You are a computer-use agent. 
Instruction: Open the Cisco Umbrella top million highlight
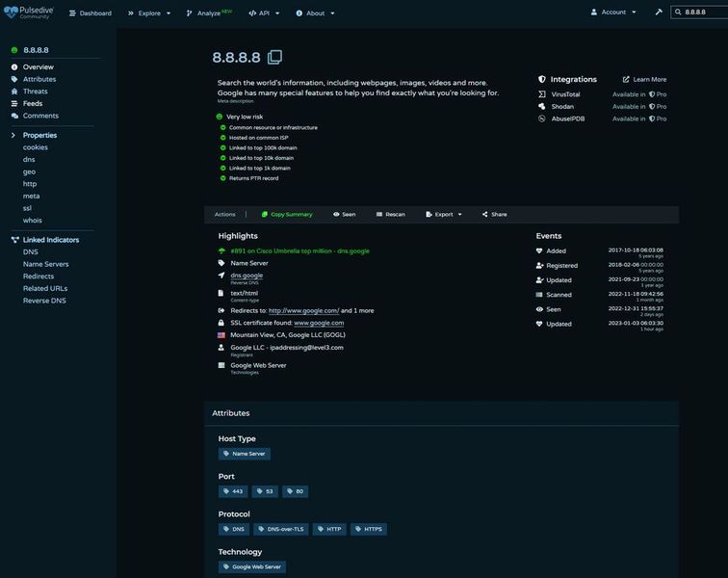[x=299, y=250]
